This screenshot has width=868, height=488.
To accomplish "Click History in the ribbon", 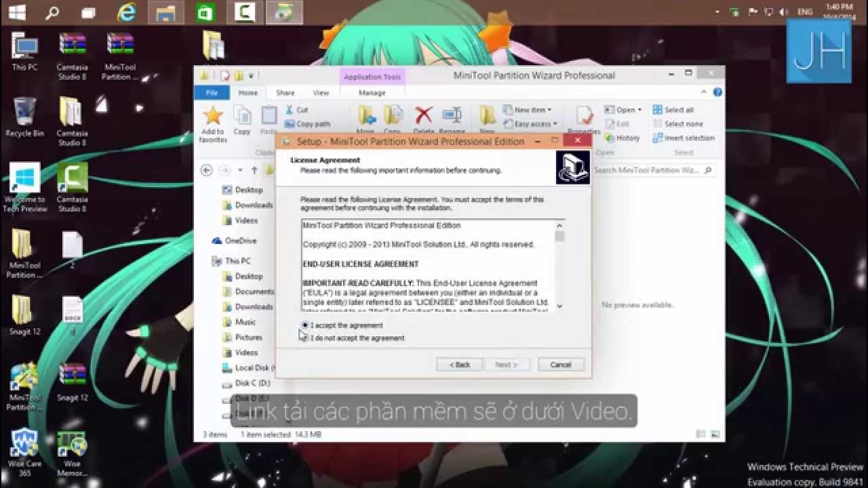I will tap(622, 138).
